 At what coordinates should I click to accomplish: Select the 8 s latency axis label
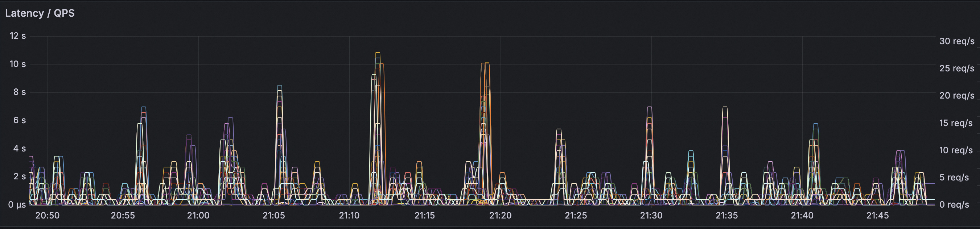pos(19,92)
